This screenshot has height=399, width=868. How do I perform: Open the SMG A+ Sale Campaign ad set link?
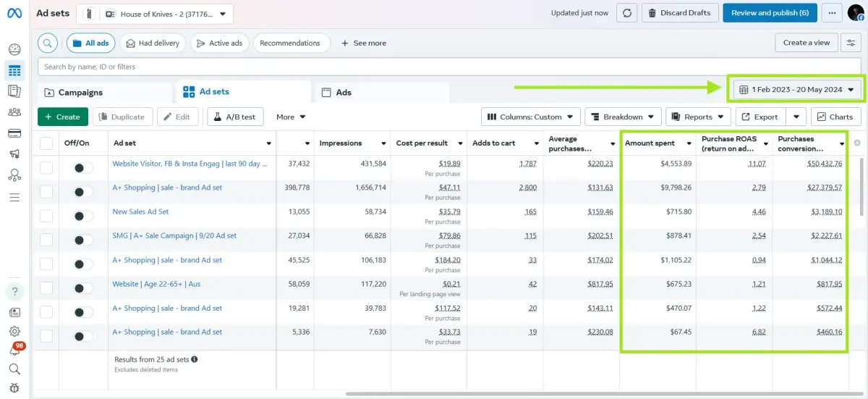[x=174, y=236]
